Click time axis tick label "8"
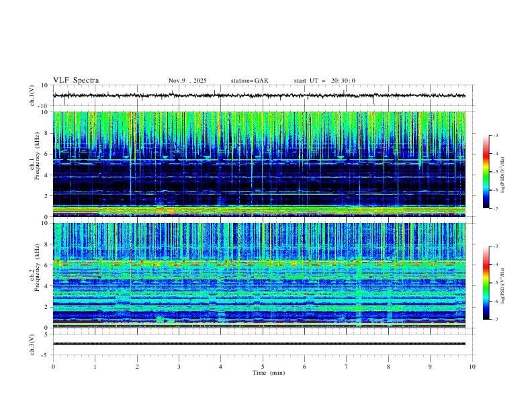Viewport: 532px width, 411px height. pos(388,367)
